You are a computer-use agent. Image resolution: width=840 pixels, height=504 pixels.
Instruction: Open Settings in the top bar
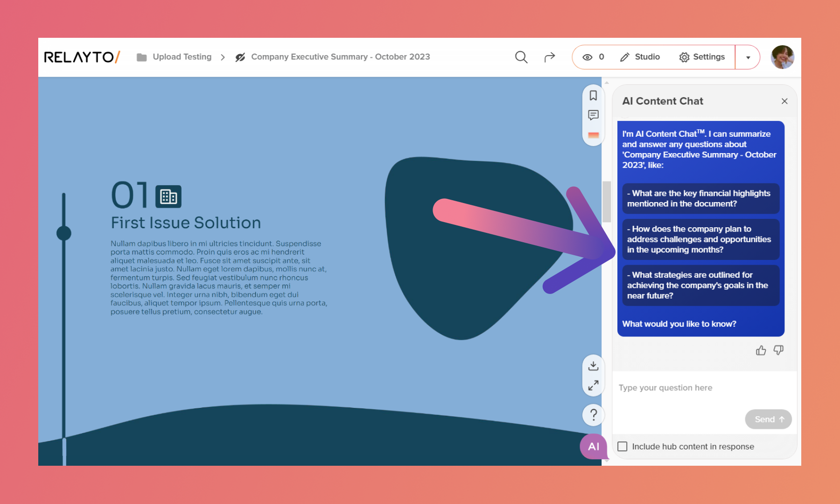click(702, 57)
